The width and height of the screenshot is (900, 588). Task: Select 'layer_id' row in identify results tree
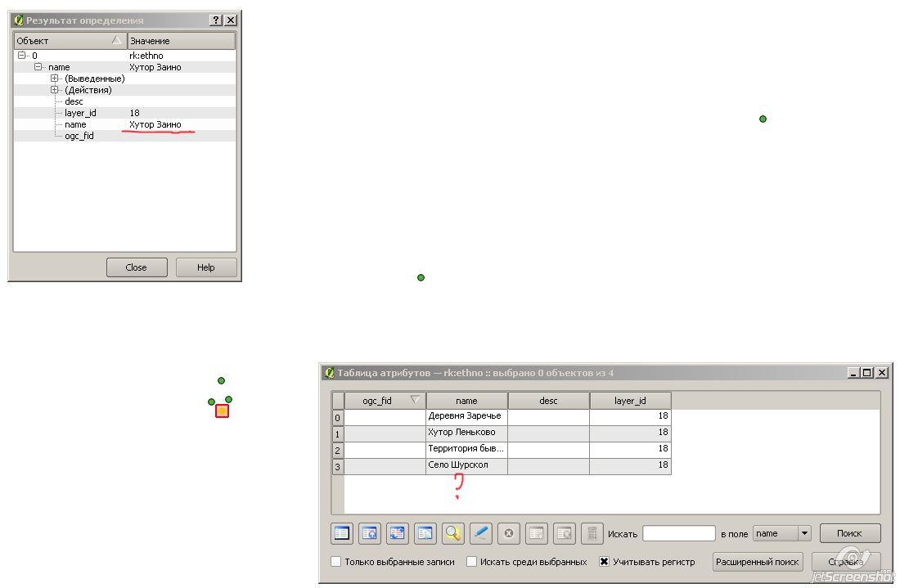click(x=124, y=113)
